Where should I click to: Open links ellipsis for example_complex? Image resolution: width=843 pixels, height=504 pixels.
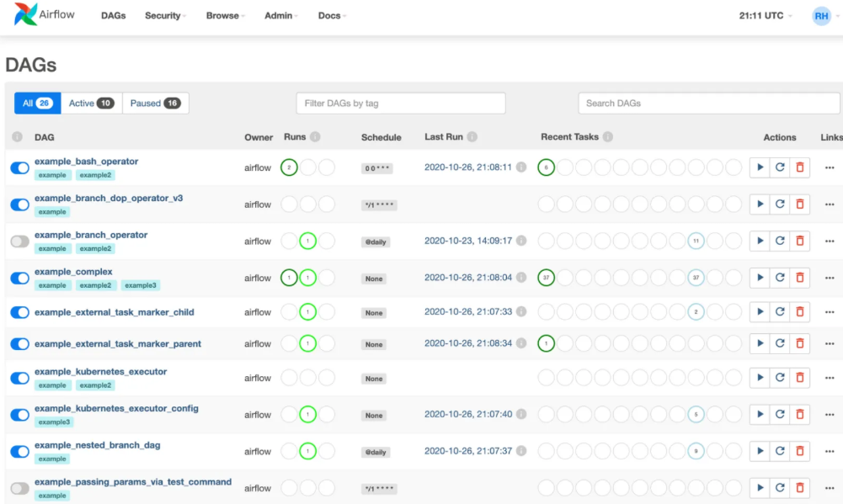830,278
